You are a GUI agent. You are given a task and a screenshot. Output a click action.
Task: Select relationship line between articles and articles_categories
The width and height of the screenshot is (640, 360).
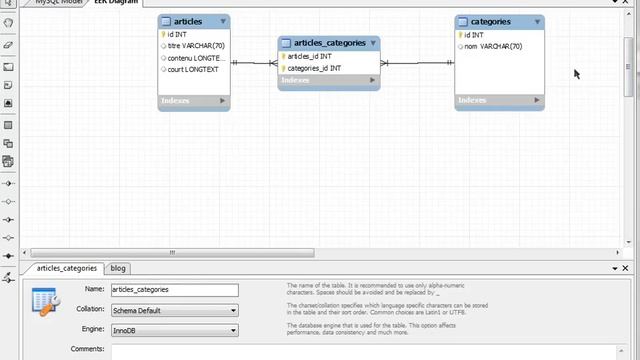(254, 63)
